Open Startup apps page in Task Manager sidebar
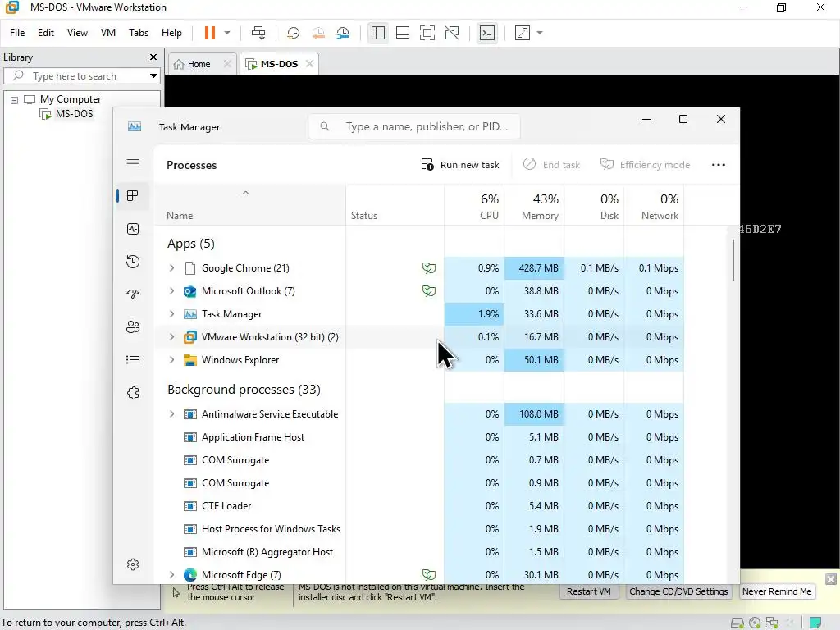Screen dimensions: 840x630 click(x=133, y=294)
